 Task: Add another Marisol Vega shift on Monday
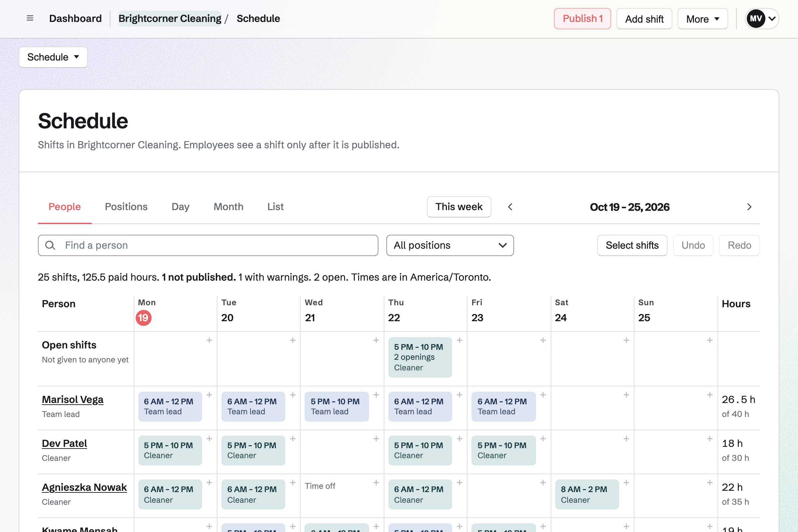click(209, 395)
